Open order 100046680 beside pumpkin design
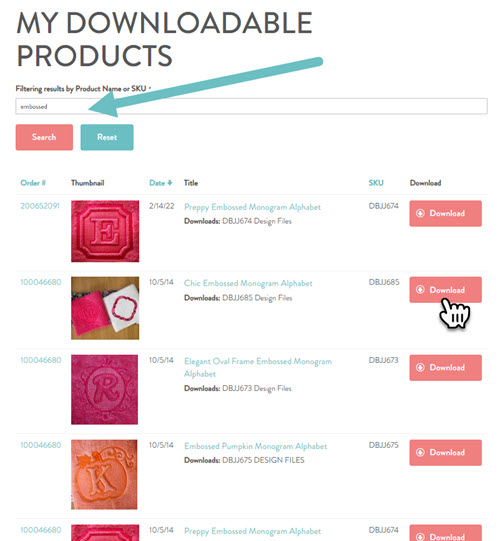500x541 pixels. coord(41,445)
